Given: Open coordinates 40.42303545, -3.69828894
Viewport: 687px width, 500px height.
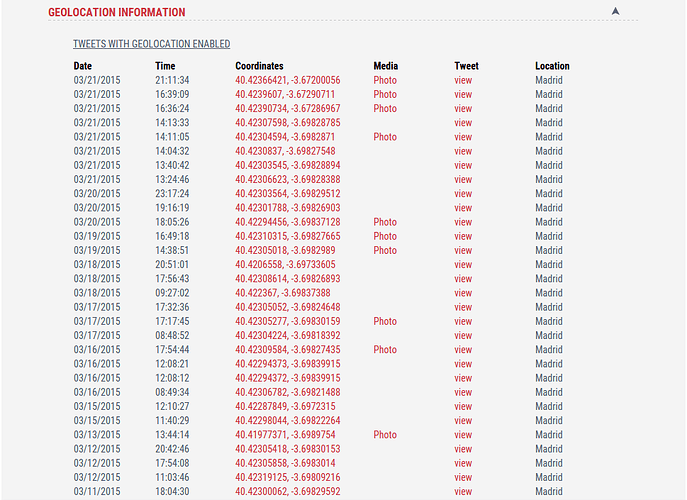Looking at the screenshot, I should (x=287, y=165).
